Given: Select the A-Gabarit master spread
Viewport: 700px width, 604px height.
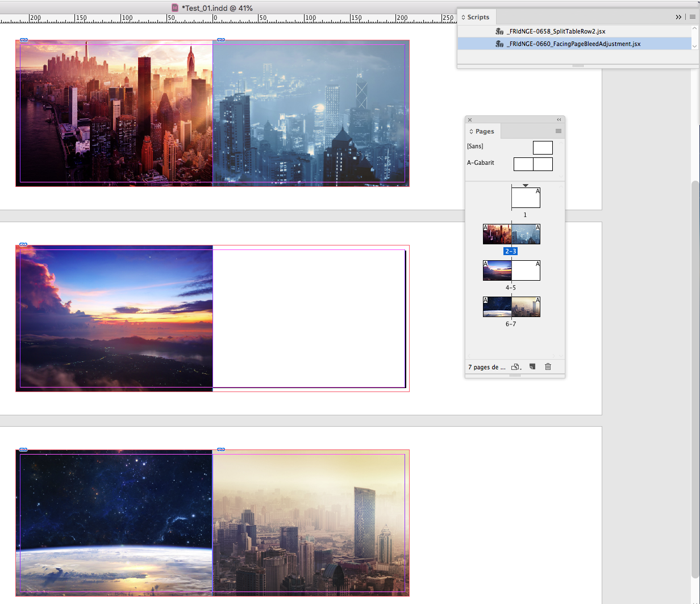Looking at the screenshot, I should 533,163.
